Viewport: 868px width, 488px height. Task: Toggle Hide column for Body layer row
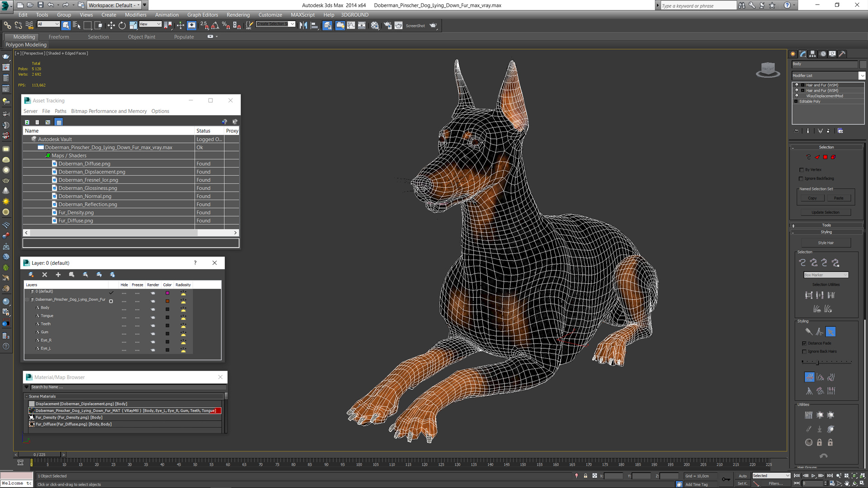coord(124,310)
